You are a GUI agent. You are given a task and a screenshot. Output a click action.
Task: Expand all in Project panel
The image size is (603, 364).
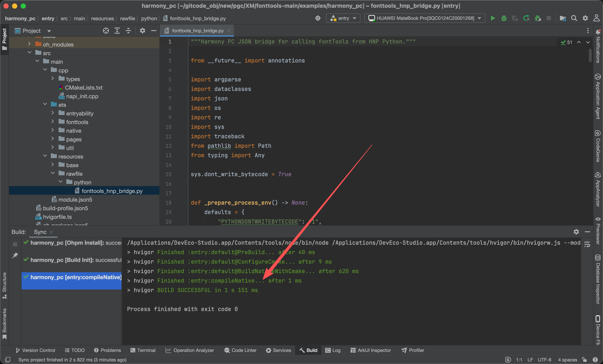[x=117, y=31]
